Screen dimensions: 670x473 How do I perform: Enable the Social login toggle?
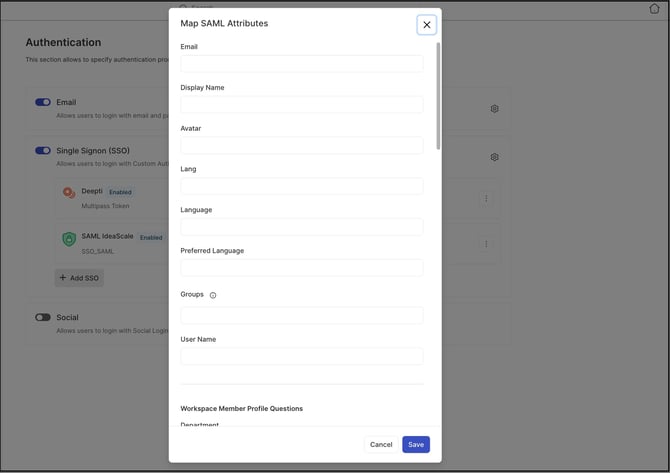coord(43,317)
